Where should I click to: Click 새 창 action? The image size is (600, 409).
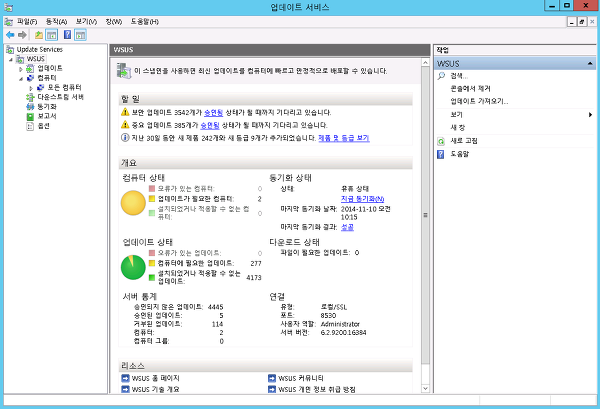tap(458, 127)
